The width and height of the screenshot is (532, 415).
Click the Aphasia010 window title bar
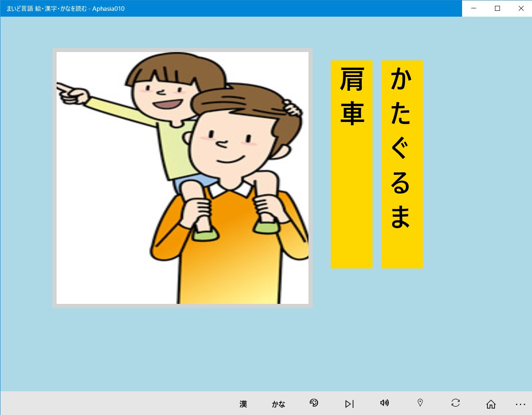[231, 8]
